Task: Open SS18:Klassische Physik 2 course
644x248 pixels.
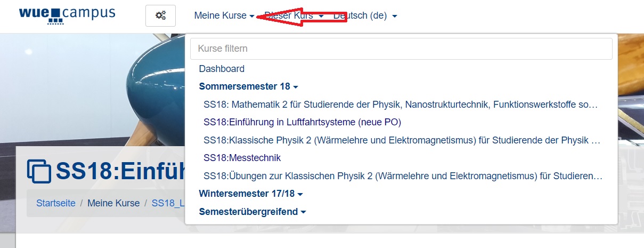Action: (x=402, y=140)
